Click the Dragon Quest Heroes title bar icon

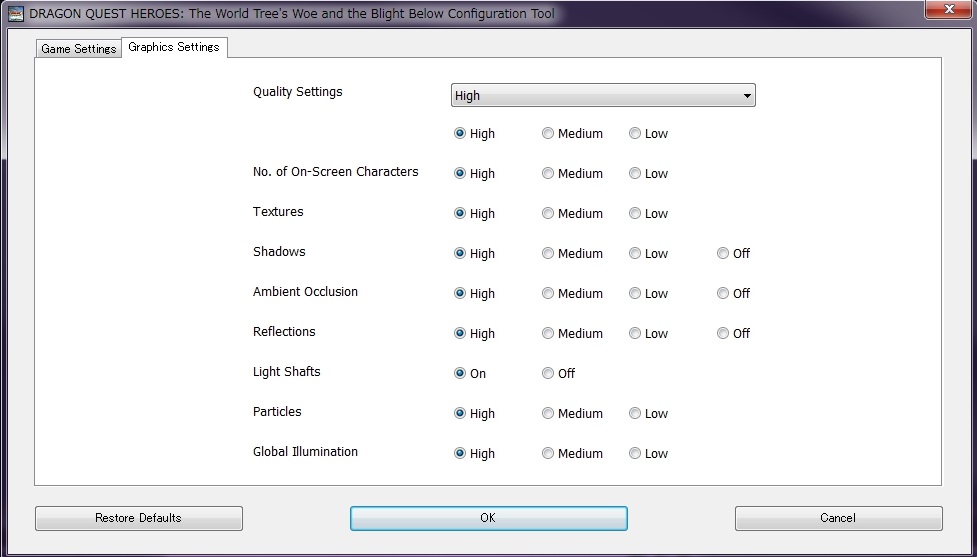[x=15, y=13]
